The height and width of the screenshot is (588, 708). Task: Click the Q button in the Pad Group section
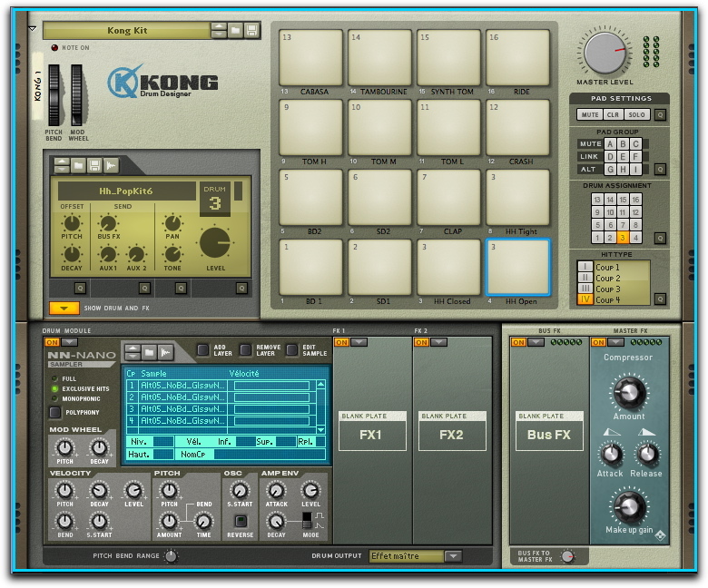tap(660, 169)
